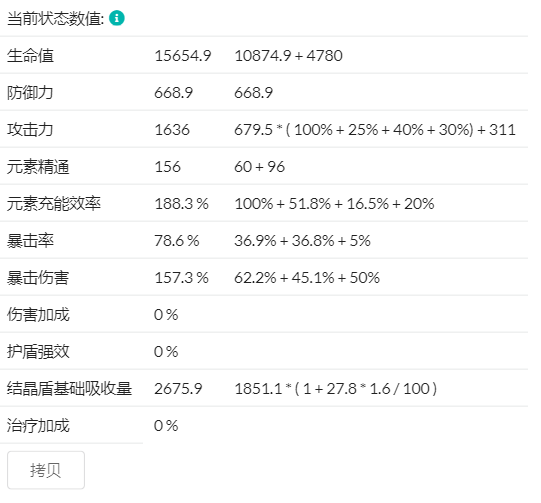
Task: Select the crit damage formula 62.2% + 45.1%
Action: tap(307, 278)
